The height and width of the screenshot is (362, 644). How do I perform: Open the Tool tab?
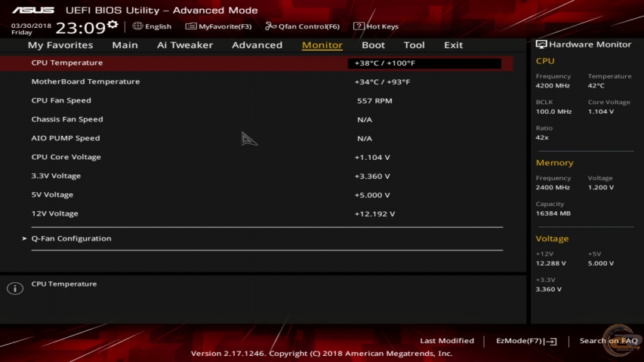(x=414, y=45)
